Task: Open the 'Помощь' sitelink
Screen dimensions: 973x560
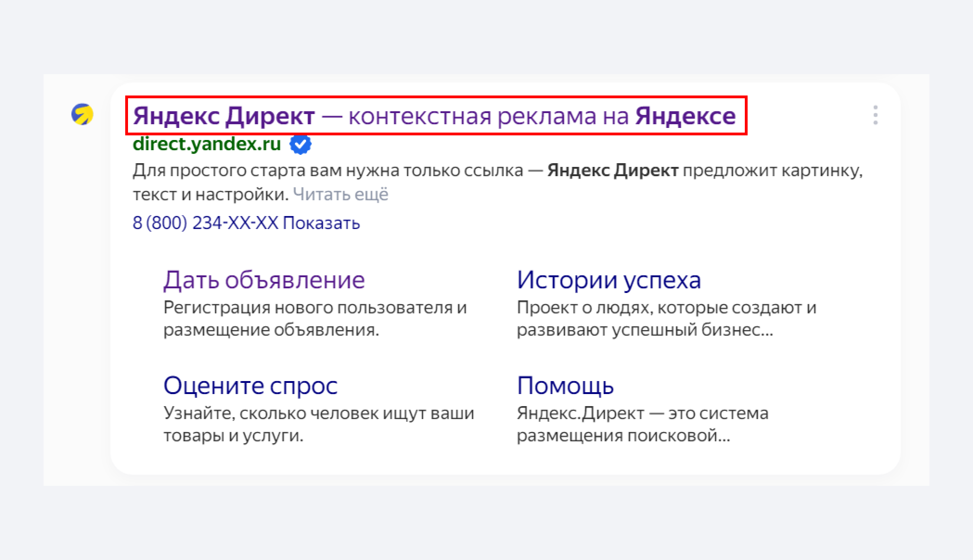Action: [x=565, y=386]
